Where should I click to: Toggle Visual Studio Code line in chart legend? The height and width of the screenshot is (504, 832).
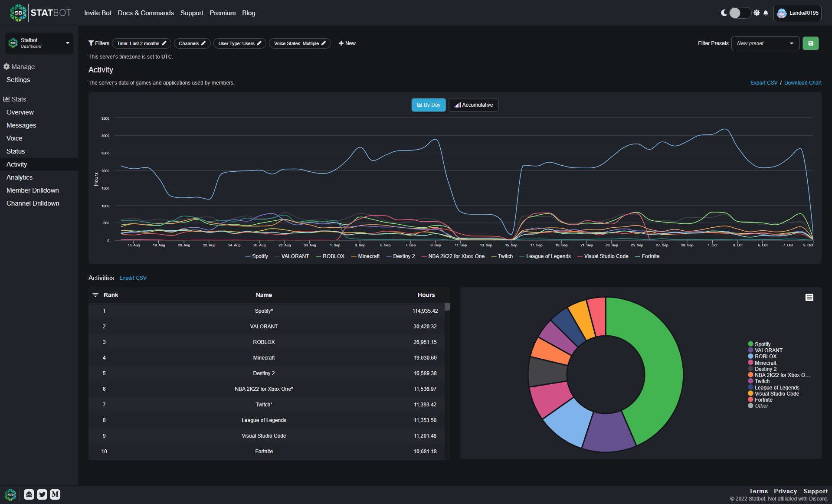[x=603, y=256]
